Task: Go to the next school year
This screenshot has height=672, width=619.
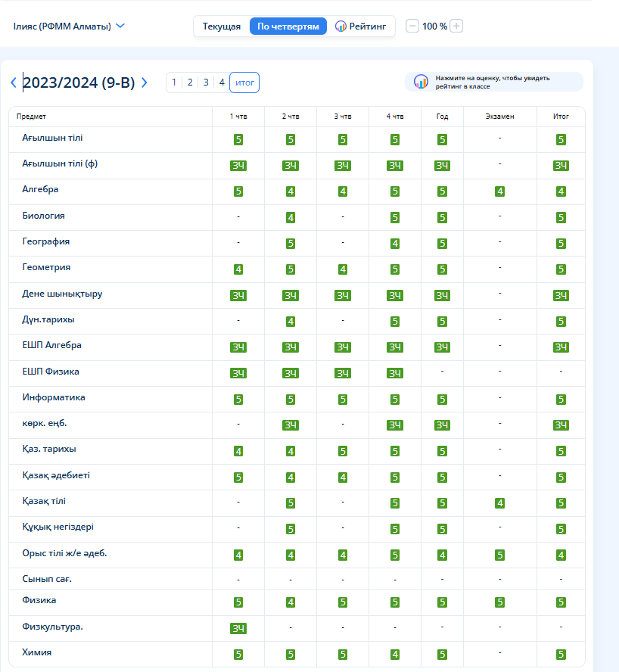Action: 145,83
